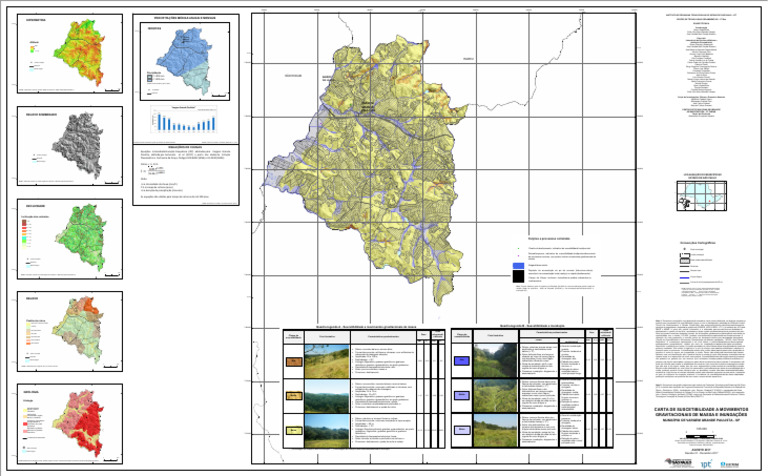Image resolution: width=768 pixels, height=476 pixels.
Task: Click the medium blue flood class swatch
Action: [x=462, y=395]
